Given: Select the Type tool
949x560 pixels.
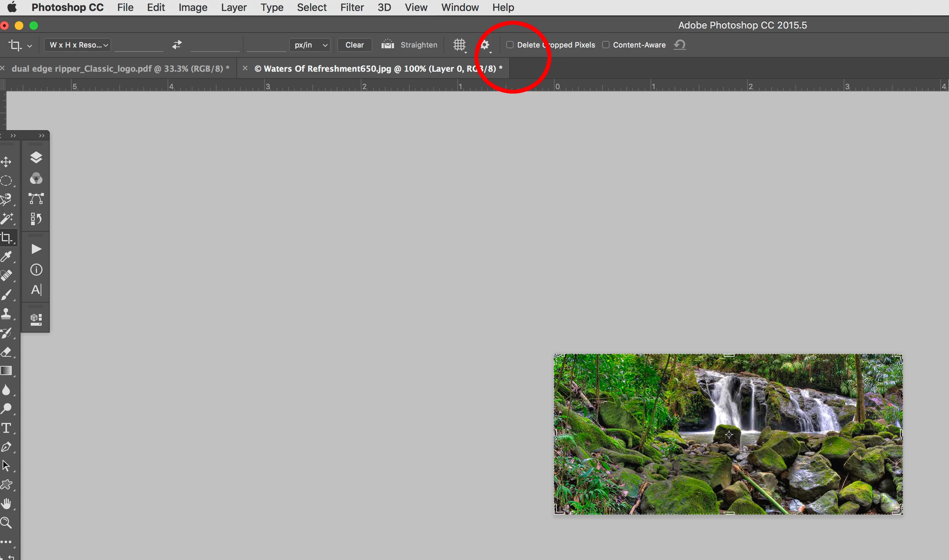Looking at the screenshot, I should 6,428.
